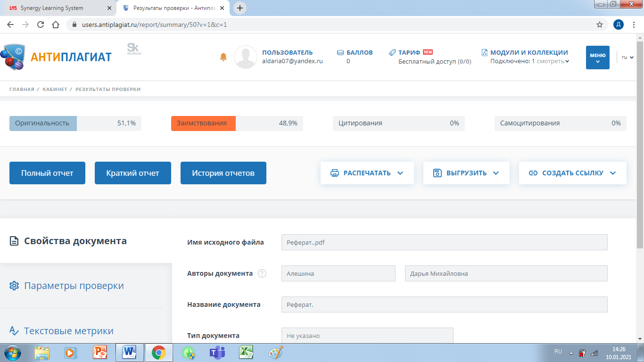This screenshot has height=362, width=644.
Task: Expand the смотреть chevron under МОДУЛИ И КОЛЛЕКЦИИ
Action: coord(567,61)
